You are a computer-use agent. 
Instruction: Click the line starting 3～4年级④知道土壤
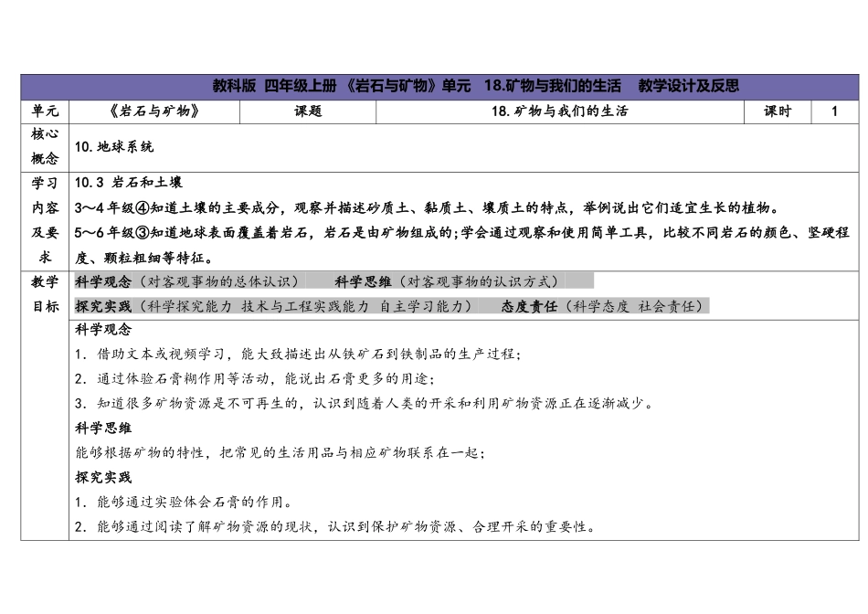click(x=428, y=208)
